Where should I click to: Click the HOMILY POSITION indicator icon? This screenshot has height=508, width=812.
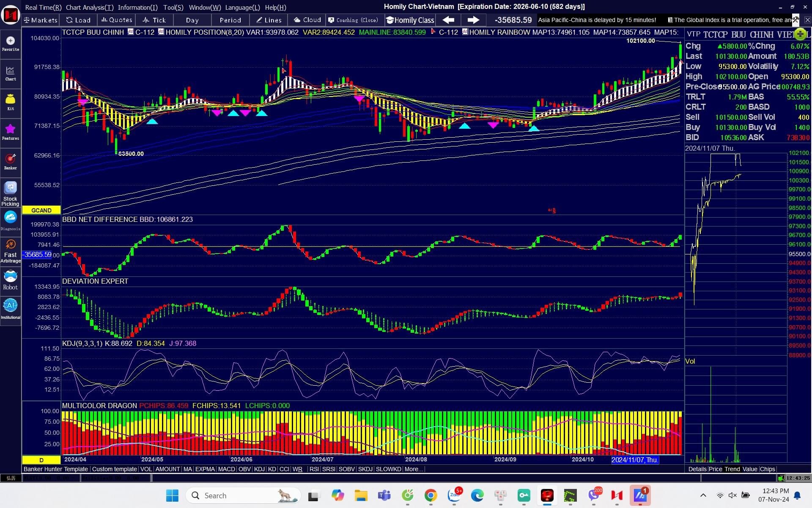(161, 32)
